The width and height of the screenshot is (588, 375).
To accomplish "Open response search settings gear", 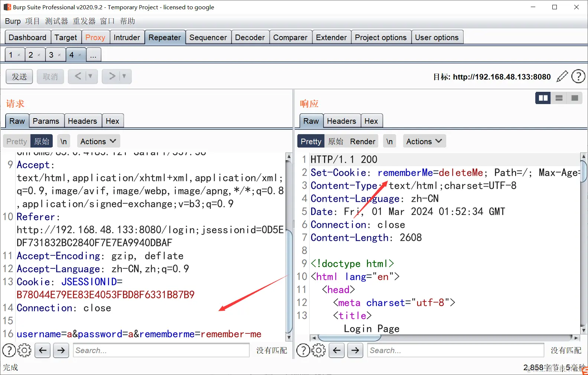I will (x=318, y=350).
